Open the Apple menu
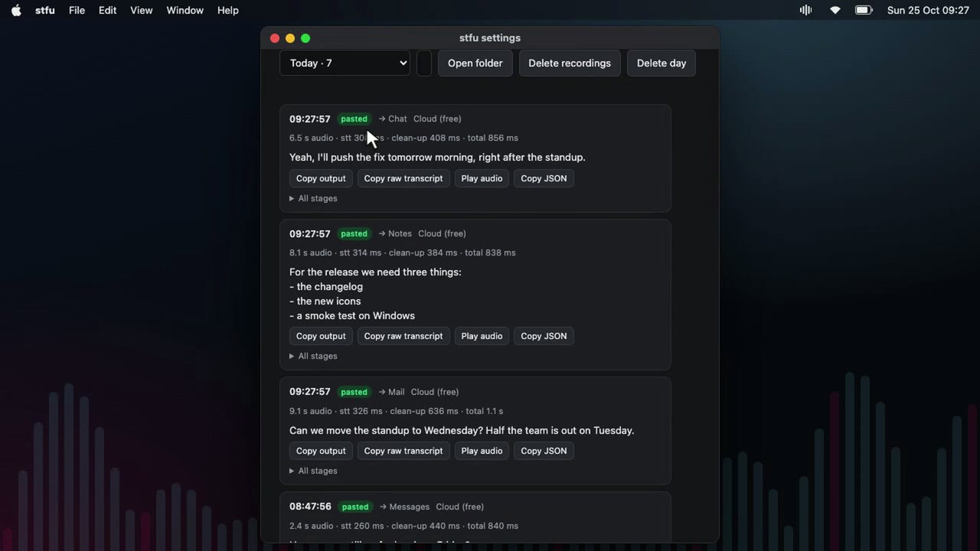 (16, 10)
